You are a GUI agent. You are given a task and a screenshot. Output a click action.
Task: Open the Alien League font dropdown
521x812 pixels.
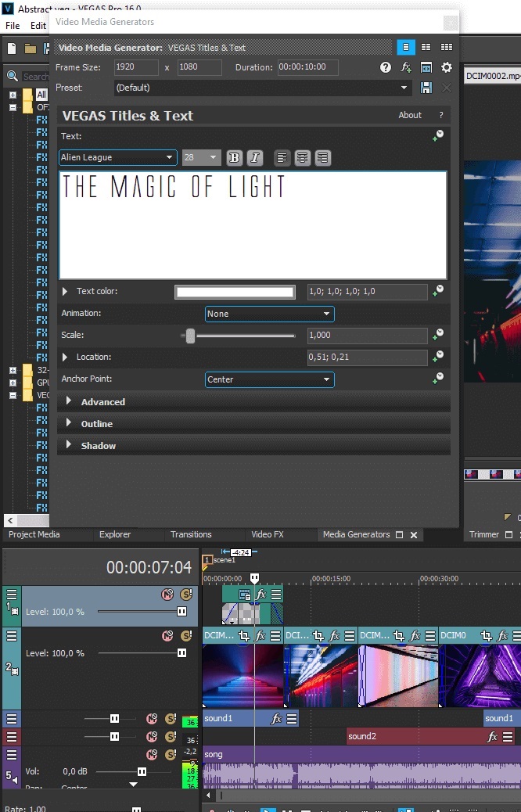[x=117, y=157]
